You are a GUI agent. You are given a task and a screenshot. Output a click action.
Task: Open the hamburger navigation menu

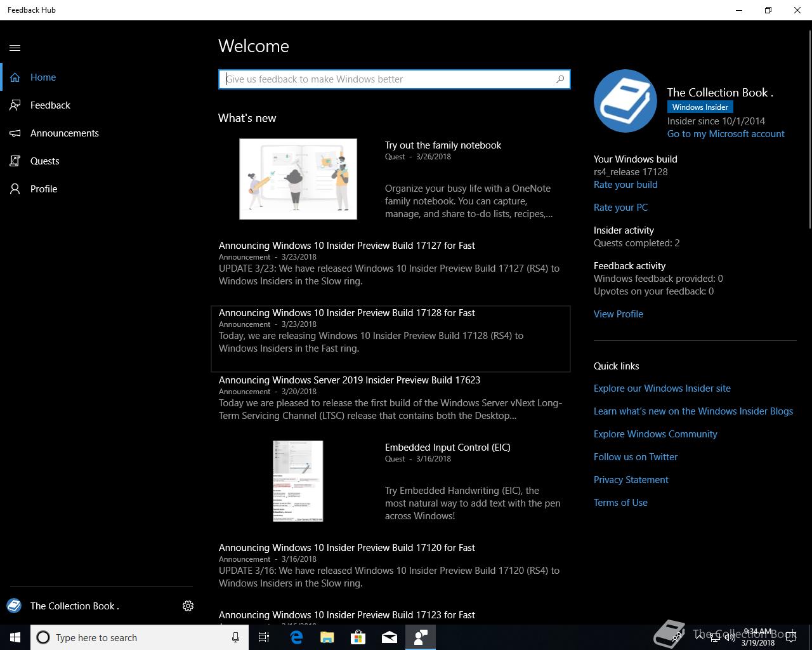click(15, 48)
